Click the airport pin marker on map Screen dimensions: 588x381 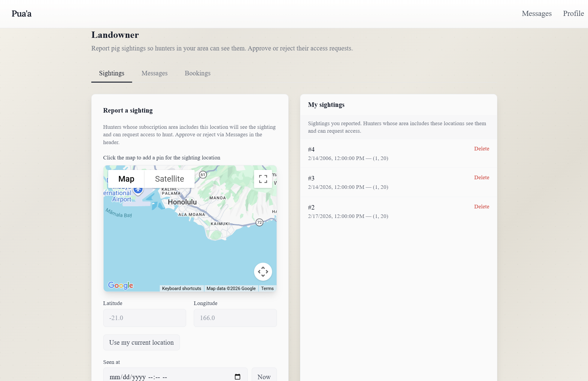(x=138, y=191)
